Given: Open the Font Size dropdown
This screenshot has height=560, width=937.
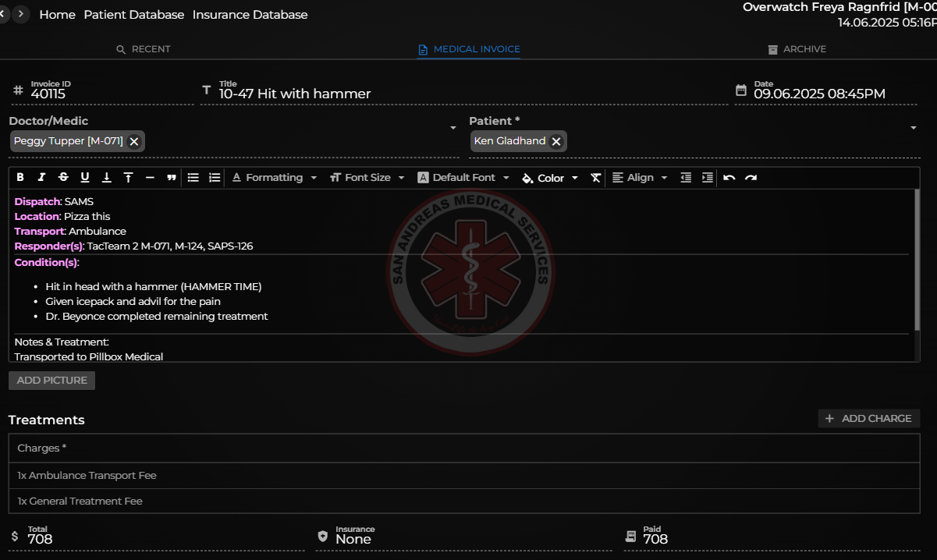Looking at the screenshot, I should [367, 178].
